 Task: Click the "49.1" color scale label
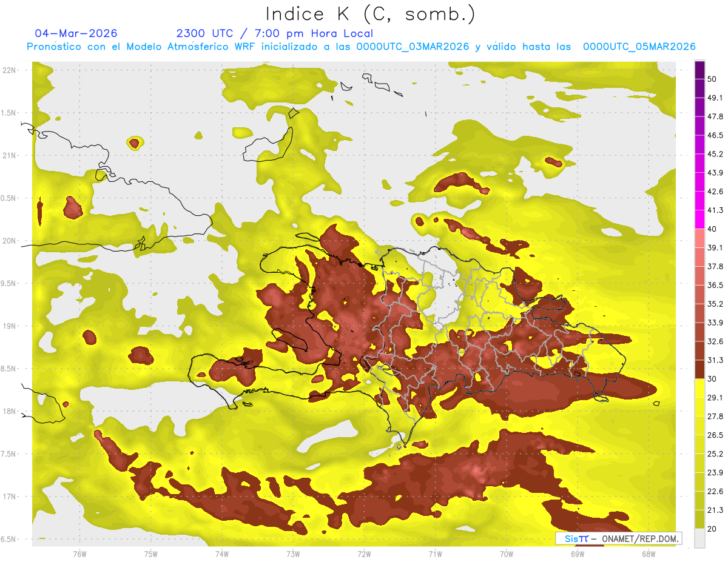[x=715, y=98]
